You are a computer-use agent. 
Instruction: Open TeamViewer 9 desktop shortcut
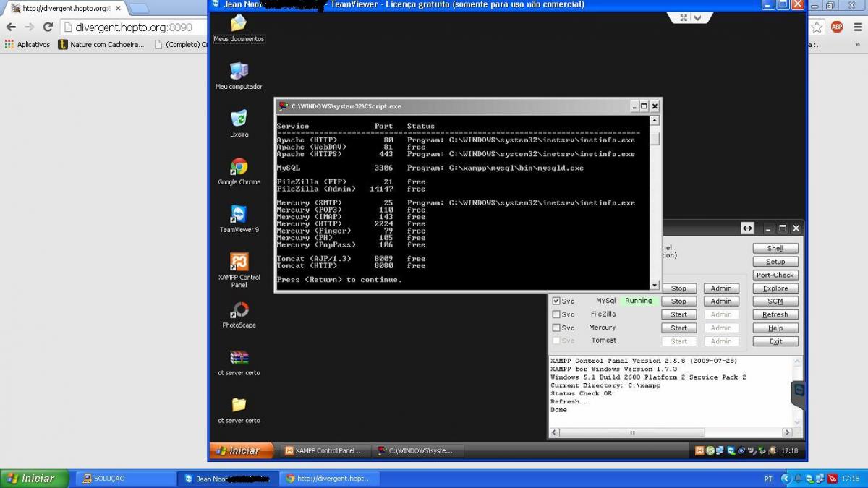point(239,220)
